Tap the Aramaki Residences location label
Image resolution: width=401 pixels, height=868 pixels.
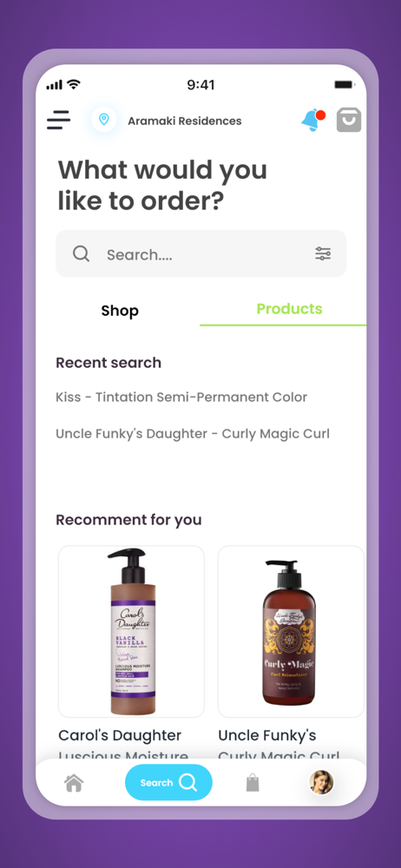click(184, 121)
